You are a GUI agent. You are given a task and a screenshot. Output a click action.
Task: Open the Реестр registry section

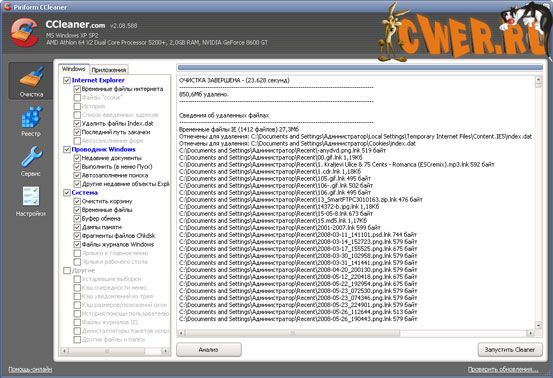coord(31,122)
